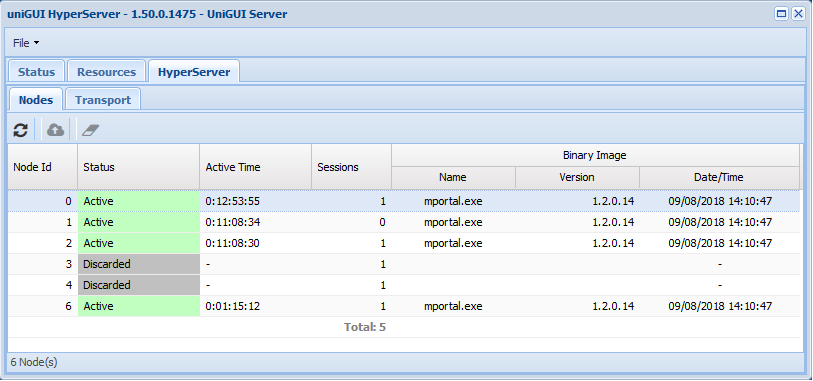Select Active status of node 6
Viewport: 813px width, 381px height.
click(138, 306)
